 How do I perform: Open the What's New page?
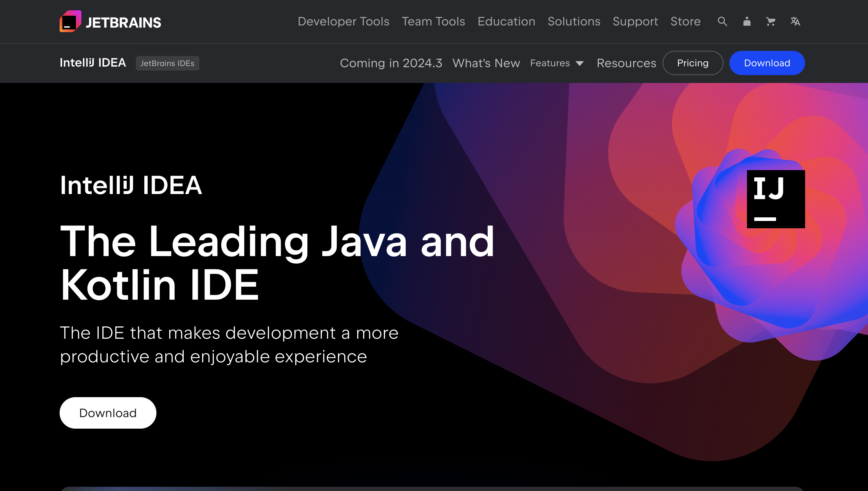[x=486, y=63]
